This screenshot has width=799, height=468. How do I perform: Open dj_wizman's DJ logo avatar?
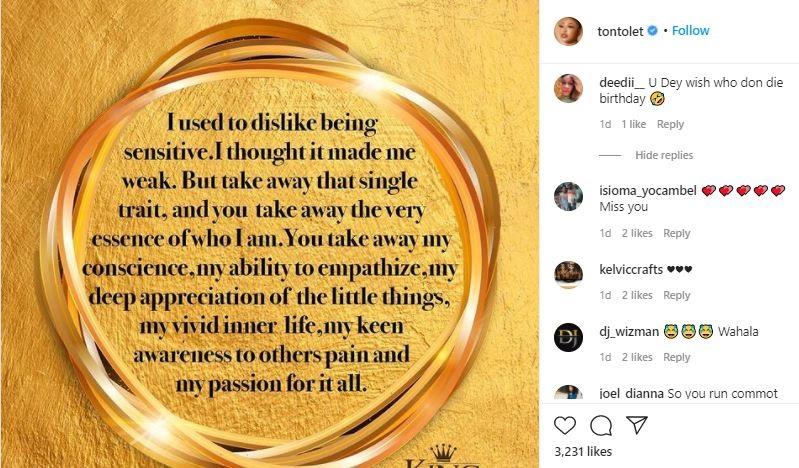(x=569, y=336)
